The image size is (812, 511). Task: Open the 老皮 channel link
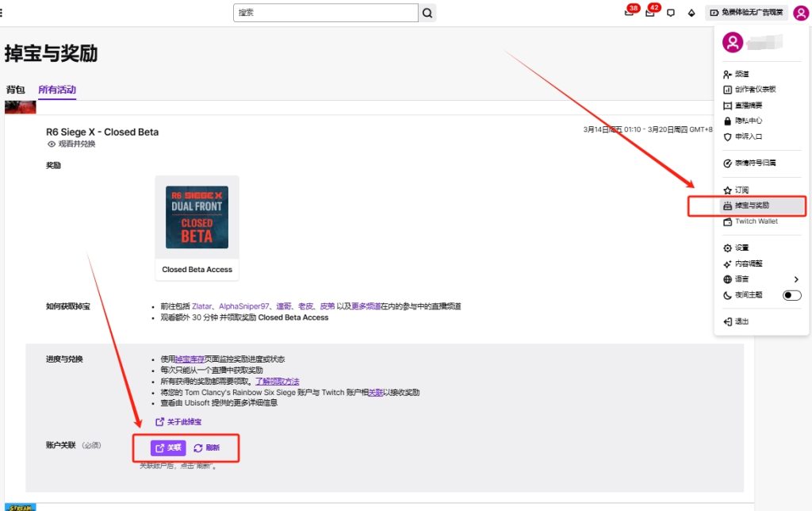pos(305,306)
